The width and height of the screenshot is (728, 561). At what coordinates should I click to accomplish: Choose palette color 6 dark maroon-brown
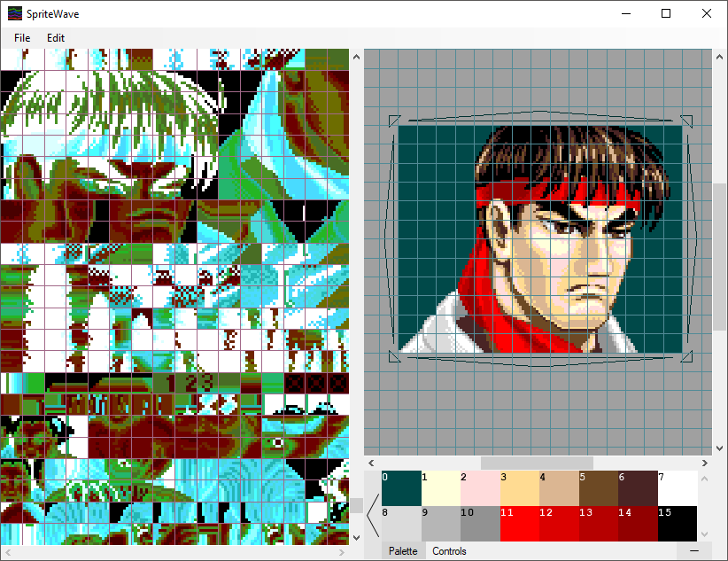[639, 488]
